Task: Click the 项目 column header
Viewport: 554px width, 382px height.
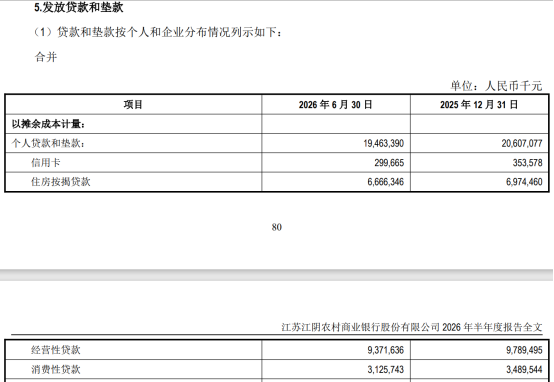Action: tap(133, 105)
